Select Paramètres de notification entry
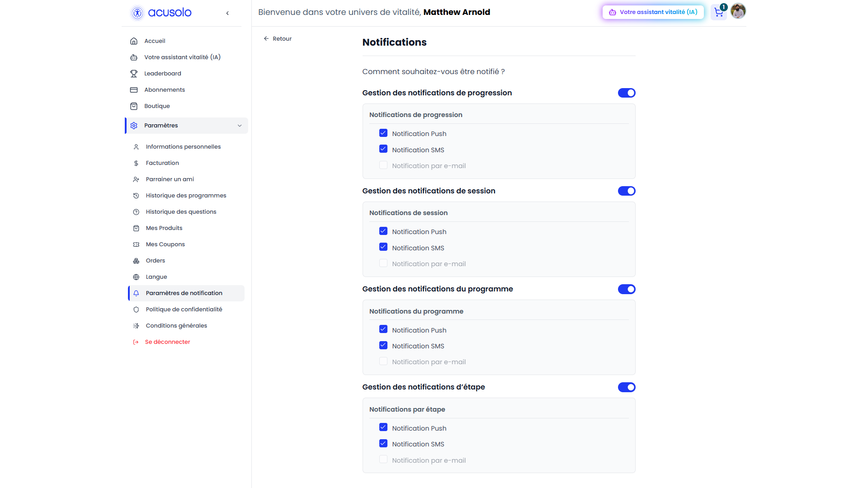 pyautogui.click(x=186, y=293)
